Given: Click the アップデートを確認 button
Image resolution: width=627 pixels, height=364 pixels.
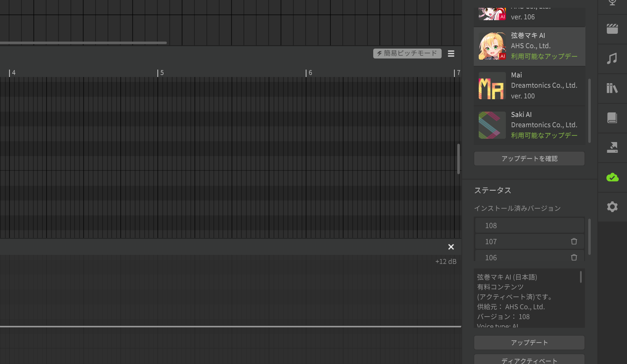Looking at the screenshot, I should [529, 159].
